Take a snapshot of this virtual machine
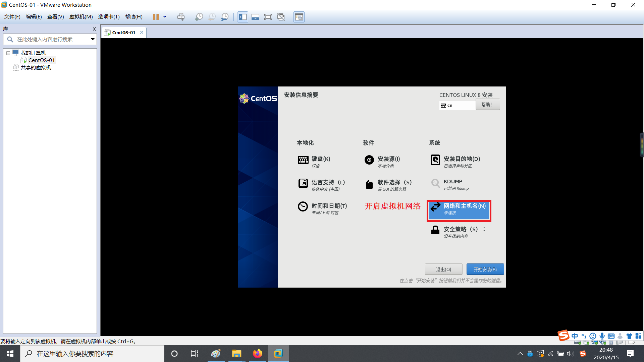Viewport: 644px width, 362px height. click(x=199, y=17)
